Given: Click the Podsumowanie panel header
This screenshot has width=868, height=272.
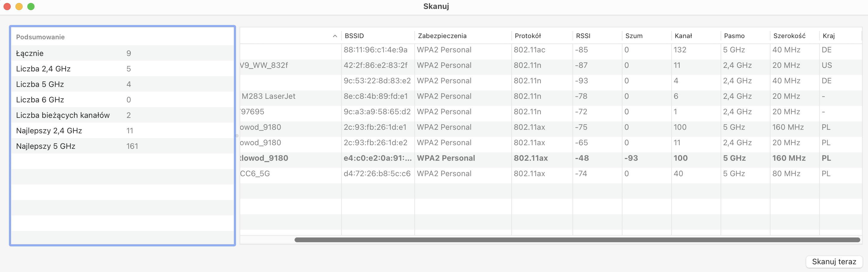Looking at the screenshot, I should click(x=40, y=37).
